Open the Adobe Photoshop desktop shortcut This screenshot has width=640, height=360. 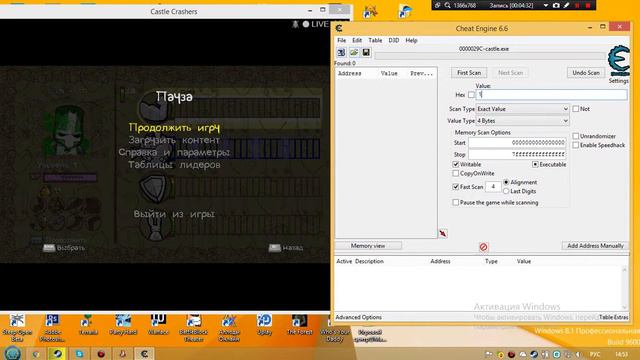[x=52, y=328]
